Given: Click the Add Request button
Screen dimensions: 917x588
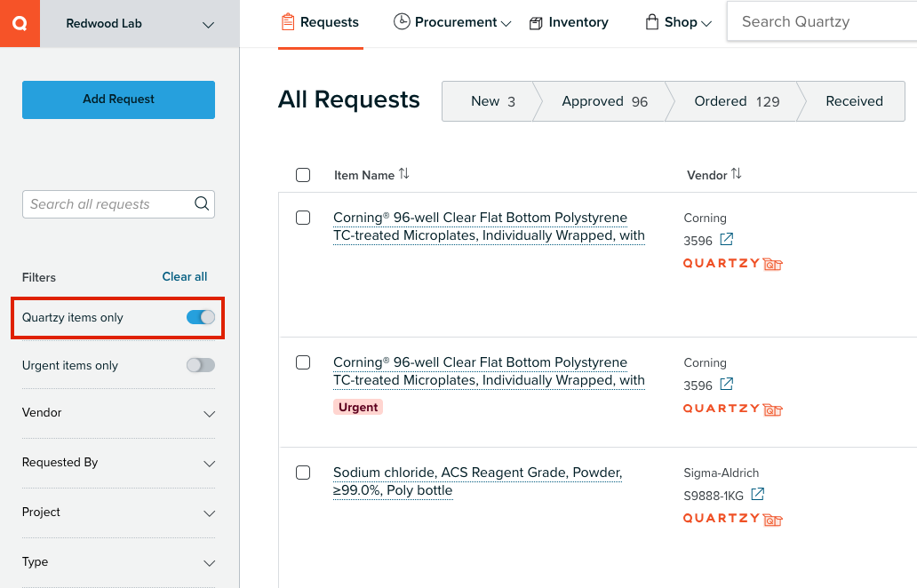Looking at the screenshot, I should click(119, 99).
